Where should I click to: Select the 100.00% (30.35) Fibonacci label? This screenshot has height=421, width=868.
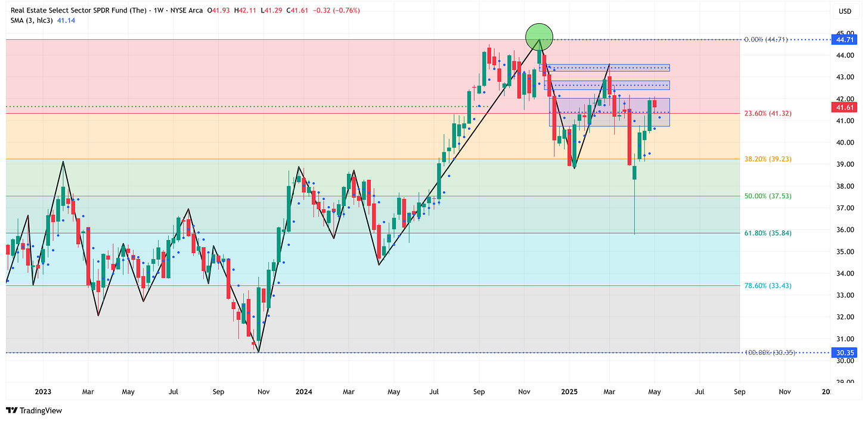click(768, 353)
